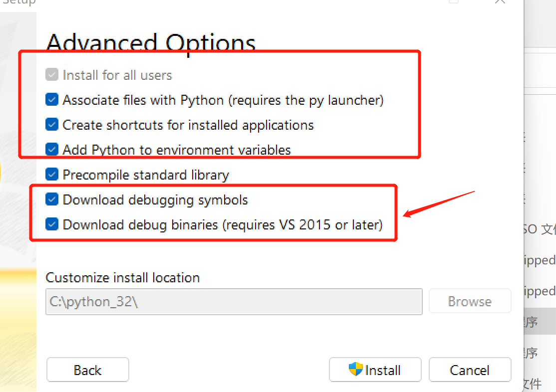Uncheck "Associate files with Python"
556x392 pixels.
coord(52,99)
